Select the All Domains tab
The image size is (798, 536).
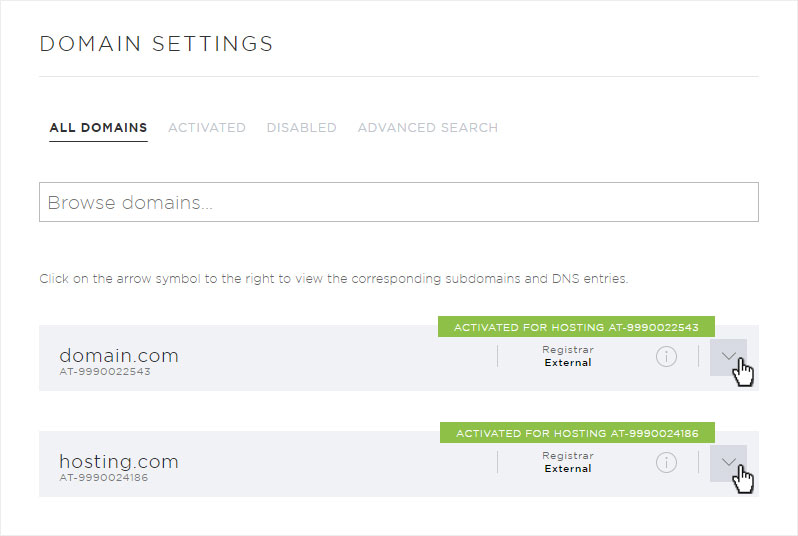(98, 128)
